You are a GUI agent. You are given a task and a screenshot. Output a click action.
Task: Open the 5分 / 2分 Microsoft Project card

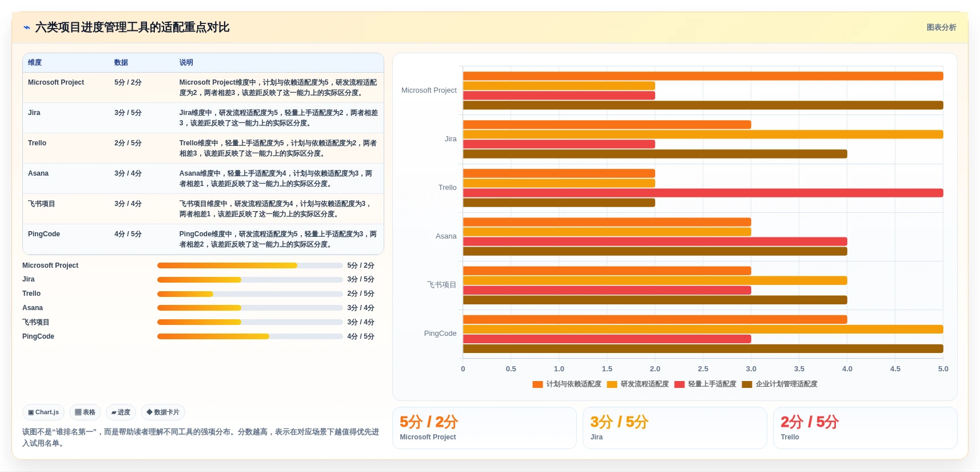tap(484, 428)
